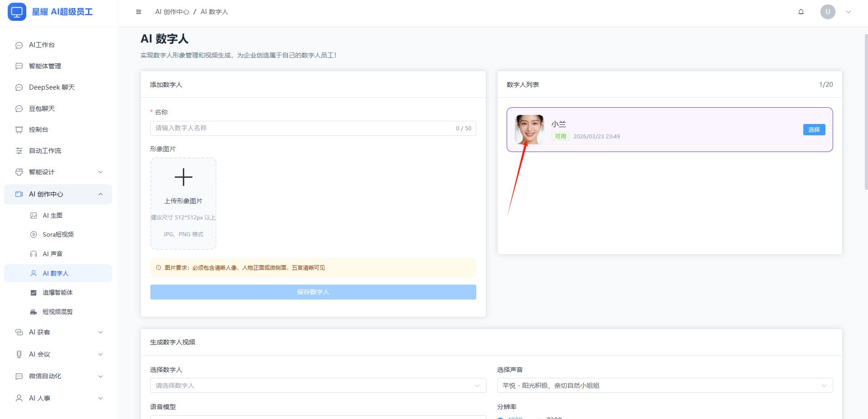Click 选择 button for 小兰
This screenshot has height=419, width=868.
(x=814, y=130)
